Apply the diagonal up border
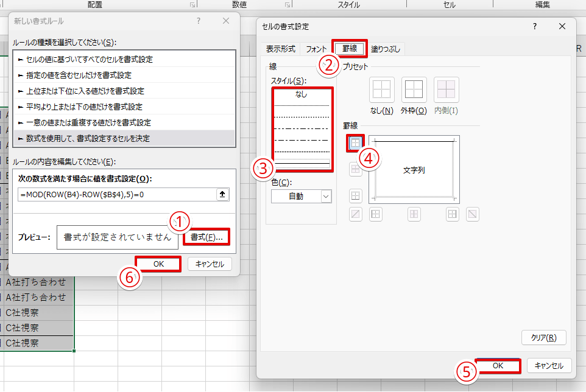This screenshot has width=586, height=392. click(356, 214)
